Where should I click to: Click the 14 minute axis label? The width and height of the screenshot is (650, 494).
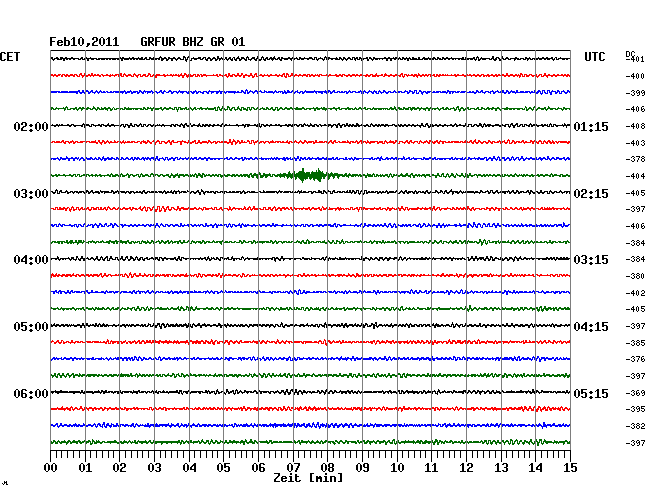tap(536, 468)
